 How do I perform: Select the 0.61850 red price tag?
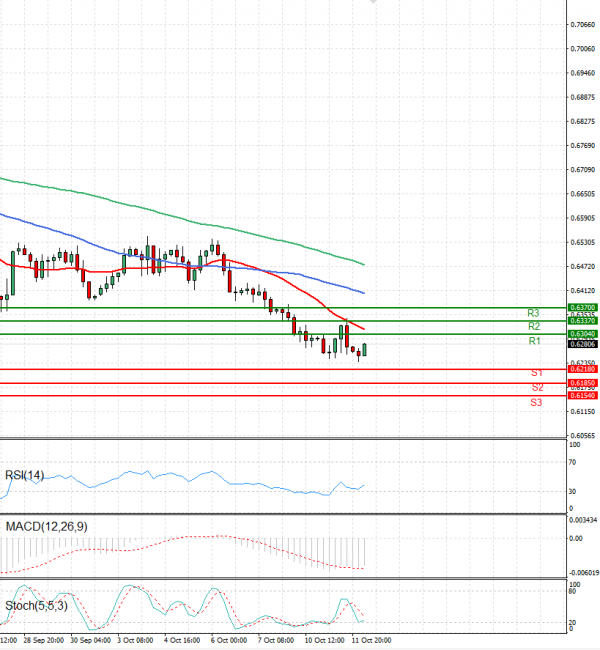[x=583, y=383]
